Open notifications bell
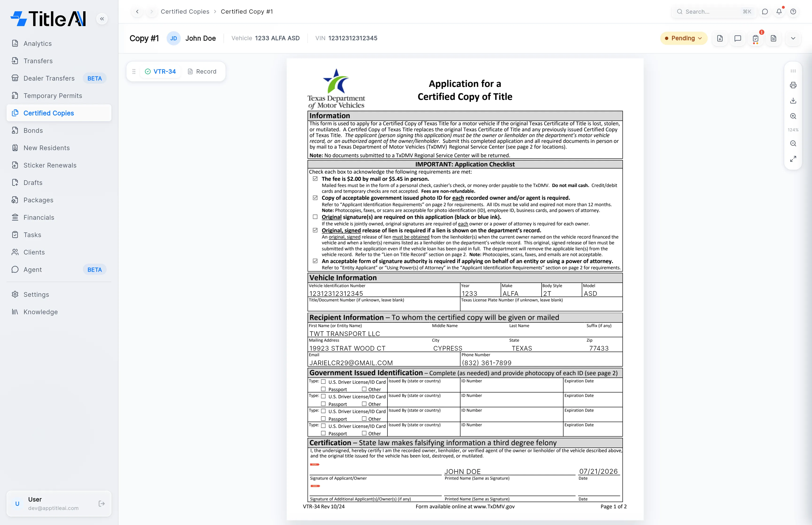Screen dimensions: 812x525 point(779,12)
